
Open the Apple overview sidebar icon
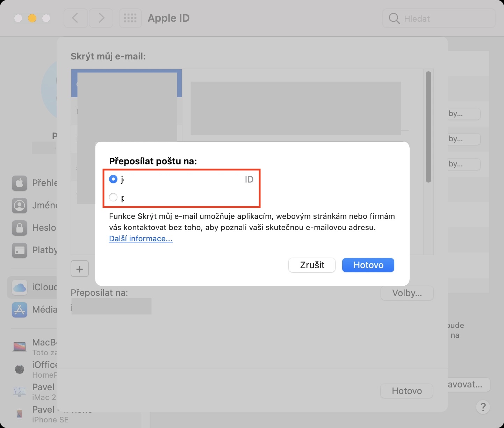[20, 183]
